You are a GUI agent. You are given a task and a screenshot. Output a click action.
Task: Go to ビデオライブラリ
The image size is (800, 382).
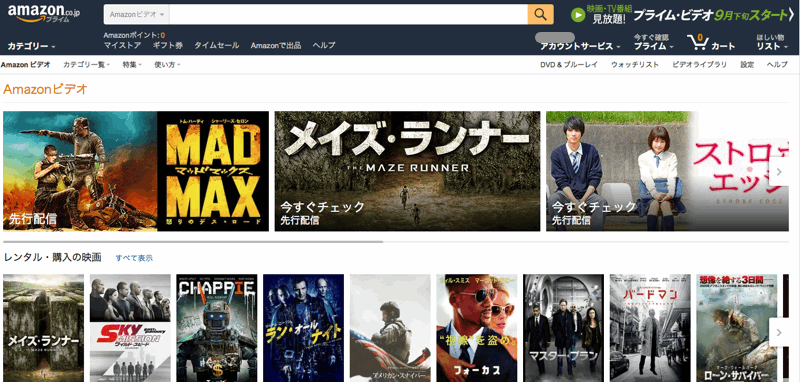pos(699,65)
